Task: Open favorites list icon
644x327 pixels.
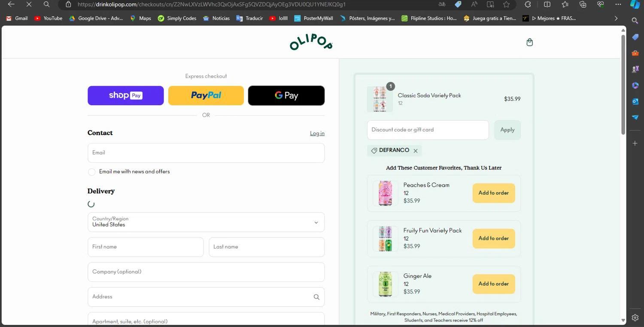Action: tap(565, 4)
